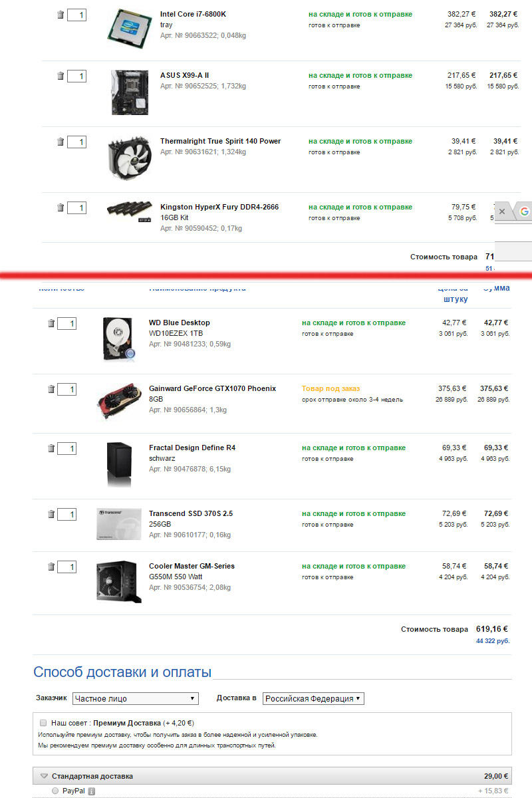
Task: Click PayPal info icon
Action: click(x=92, y=791)
